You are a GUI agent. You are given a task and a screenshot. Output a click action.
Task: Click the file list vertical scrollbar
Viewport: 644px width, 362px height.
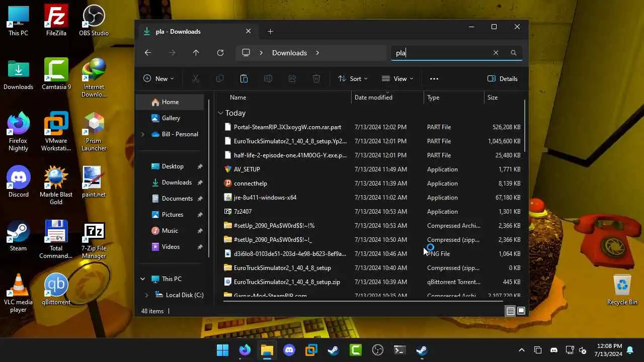point(525,126)
